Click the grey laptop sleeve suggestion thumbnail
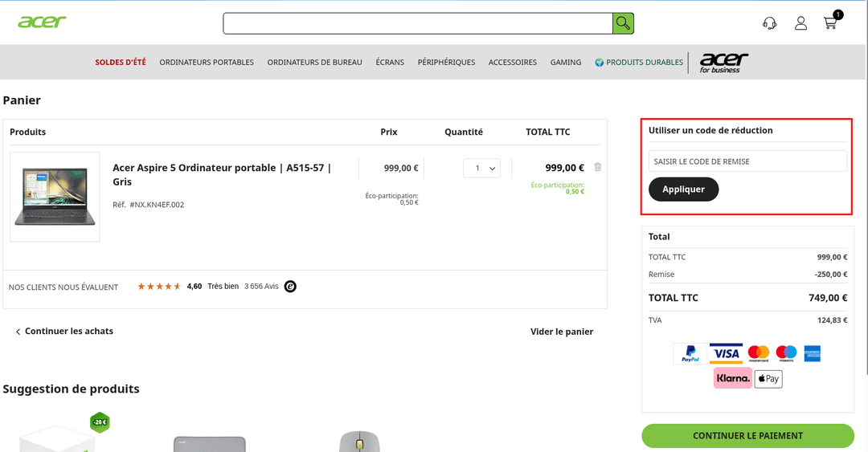This screenshot has height=452, width=868. pos(209,444)
